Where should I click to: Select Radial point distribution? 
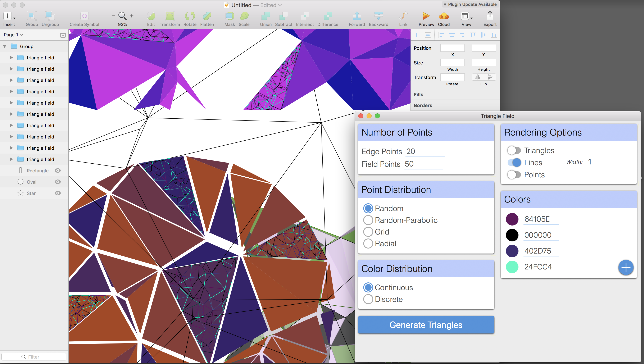point(368,244)
